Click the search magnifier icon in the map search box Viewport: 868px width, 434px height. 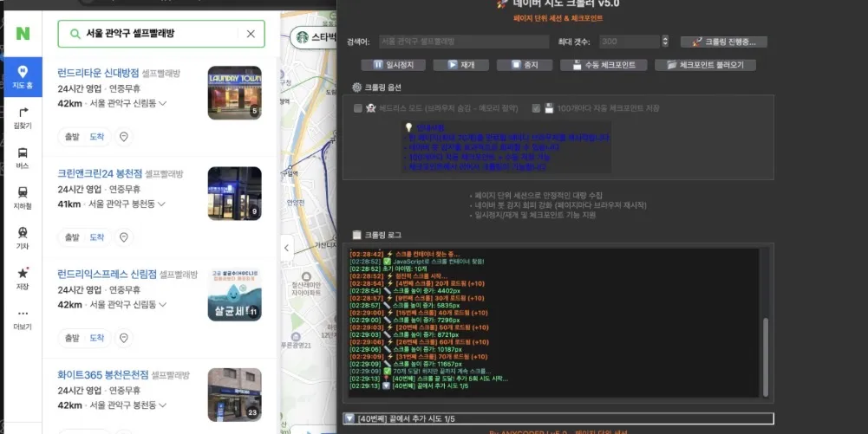pos(75,34)
